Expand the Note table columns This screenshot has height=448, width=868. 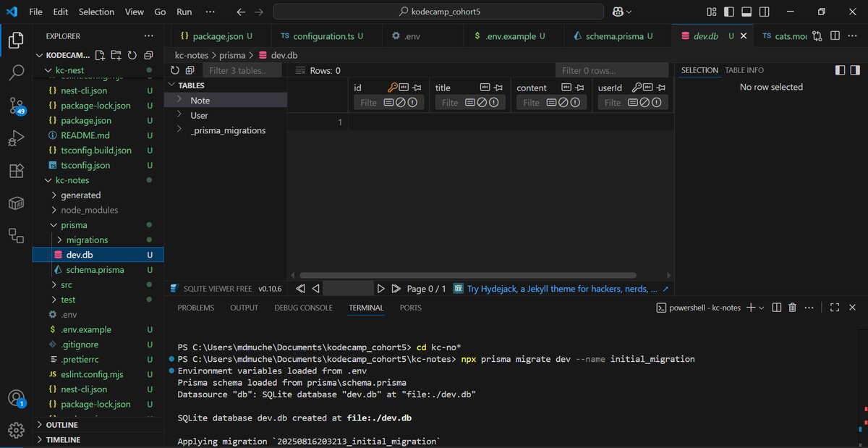tap(179, 100)
